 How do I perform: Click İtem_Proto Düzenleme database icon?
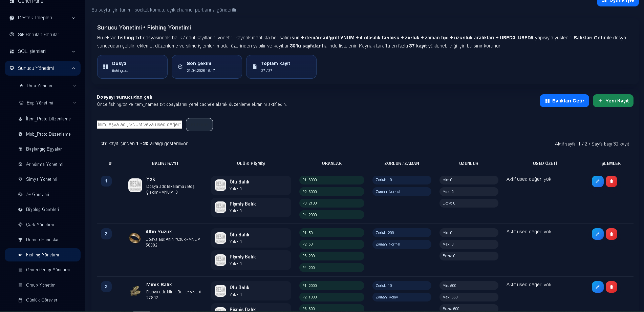coord(20,119)
